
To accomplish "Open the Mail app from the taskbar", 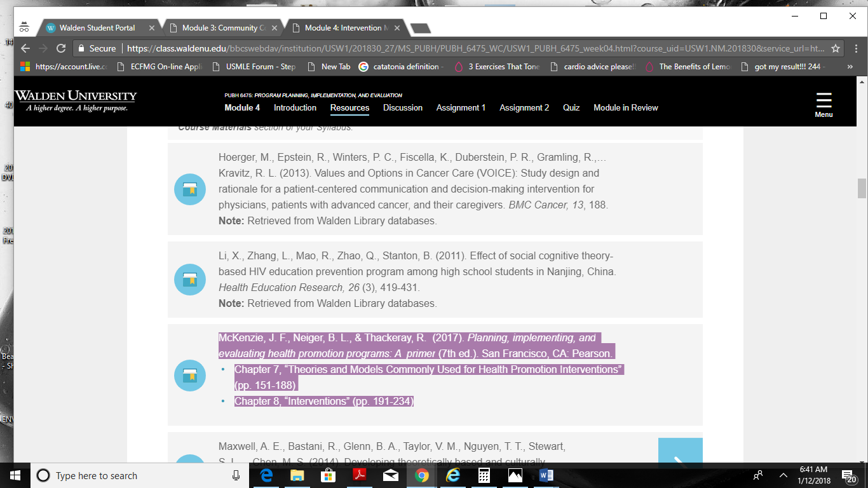I will click(x=390, y=475).
